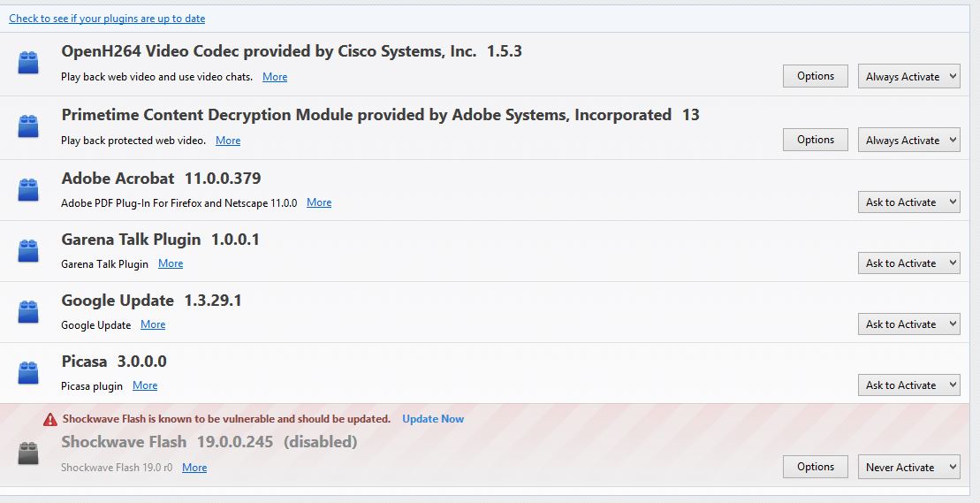Viewport: 980px width, 503px height.
Task: Click the gray disabled Shockwave Flash icon
Action: coord(28,453)
